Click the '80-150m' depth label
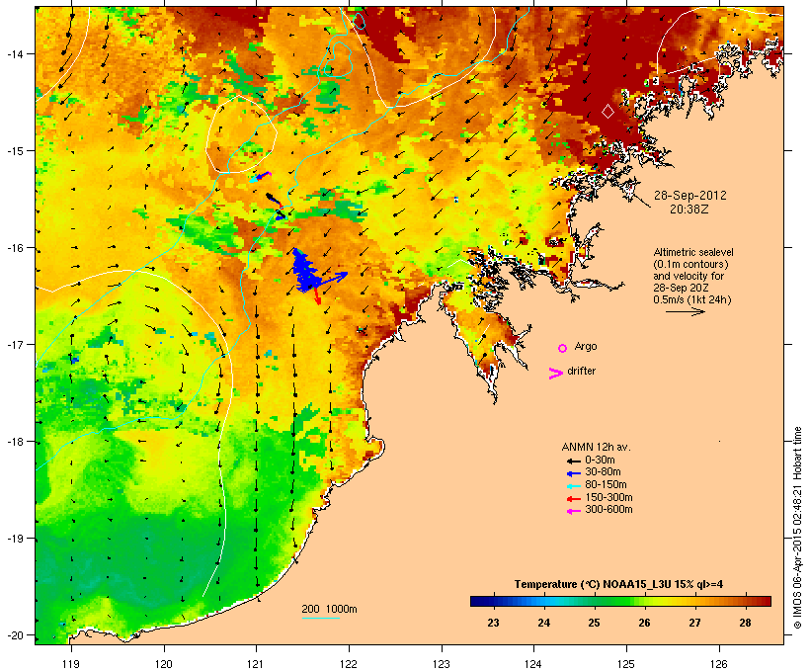The height and width of the screenshot is (672, 810). 606,485
